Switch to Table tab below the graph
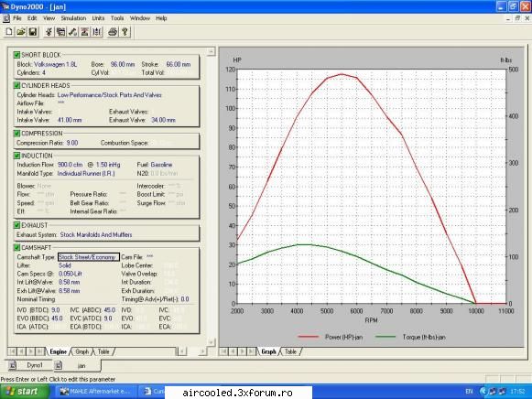This screenshot has height=399, width=532. (291, 351)
